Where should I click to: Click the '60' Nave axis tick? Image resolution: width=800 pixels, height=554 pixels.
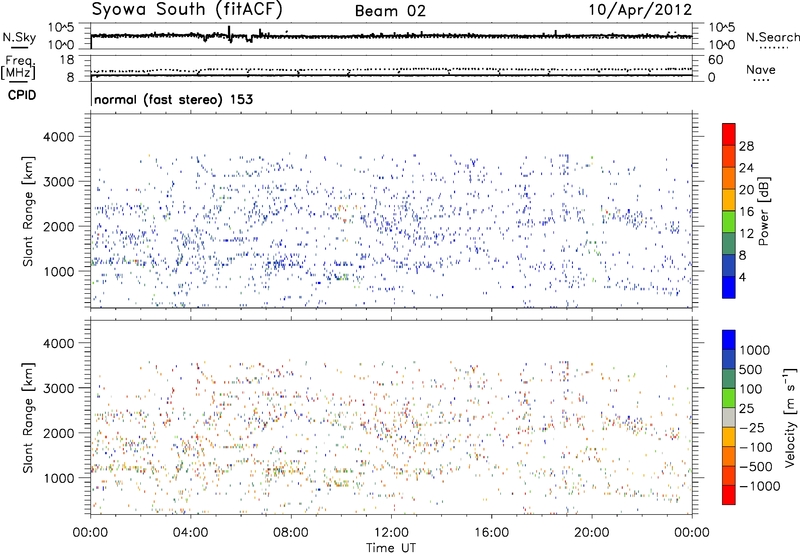pos(715,60)
